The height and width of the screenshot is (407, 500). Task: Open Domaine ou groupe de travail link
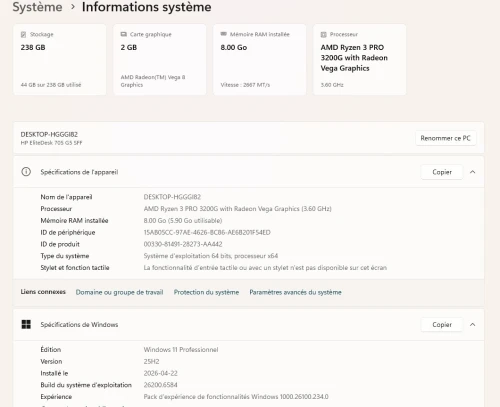pyautogui.click(x=119, y=292)
